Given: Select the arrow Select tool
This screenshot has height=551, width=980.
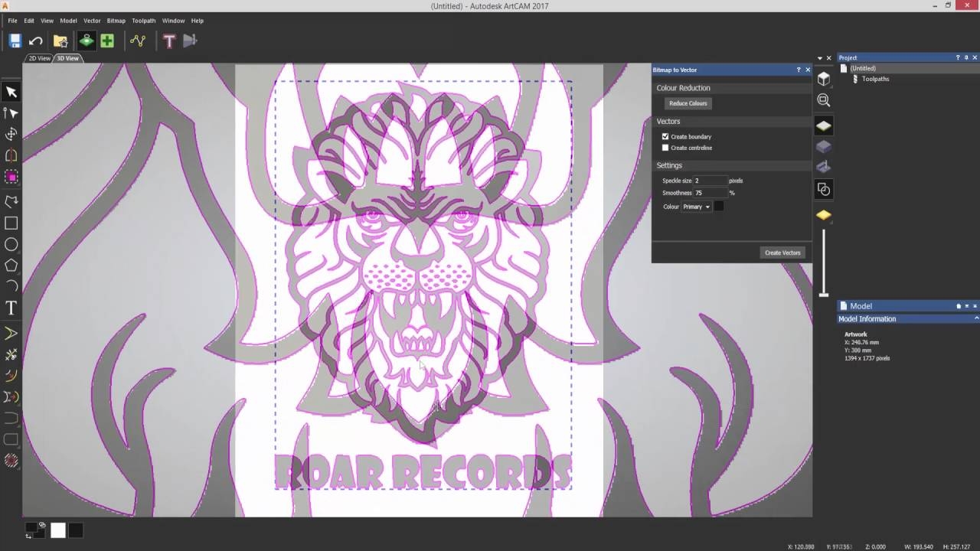Looking at the screenshot, I should coord(11,92).
